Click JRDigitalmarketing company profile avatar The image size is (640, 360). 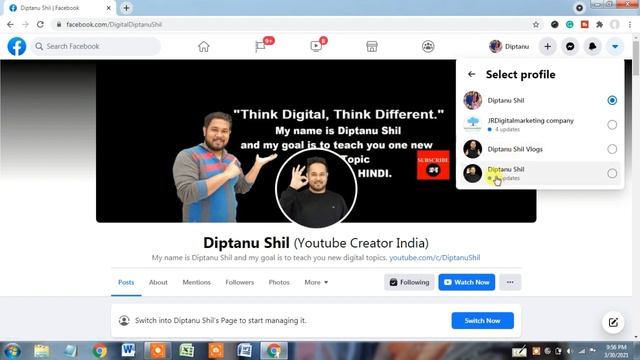tap(473, 124)
